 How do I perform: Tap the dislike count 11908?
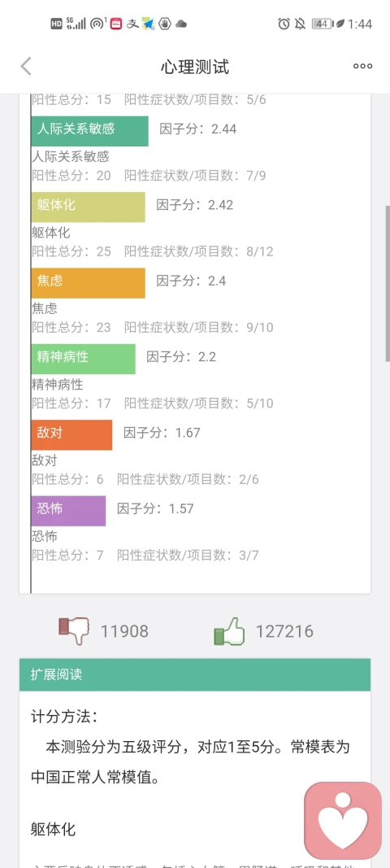pyautogui.click(x=124, y=631)
